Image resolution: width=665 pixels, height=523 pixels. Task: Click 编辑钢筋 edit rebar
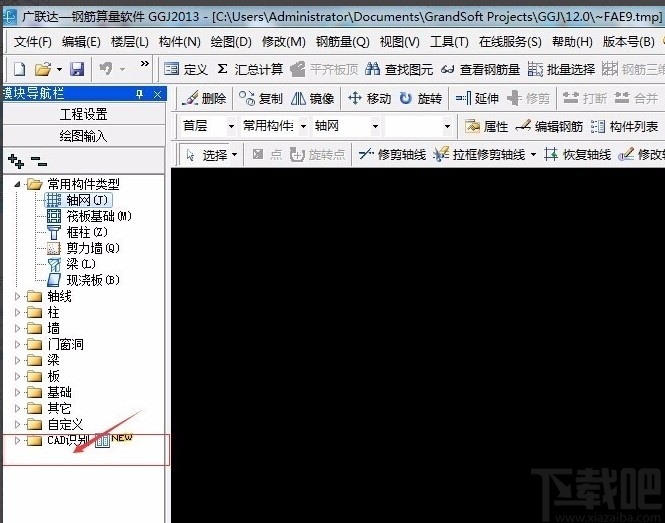click(549, 126)
